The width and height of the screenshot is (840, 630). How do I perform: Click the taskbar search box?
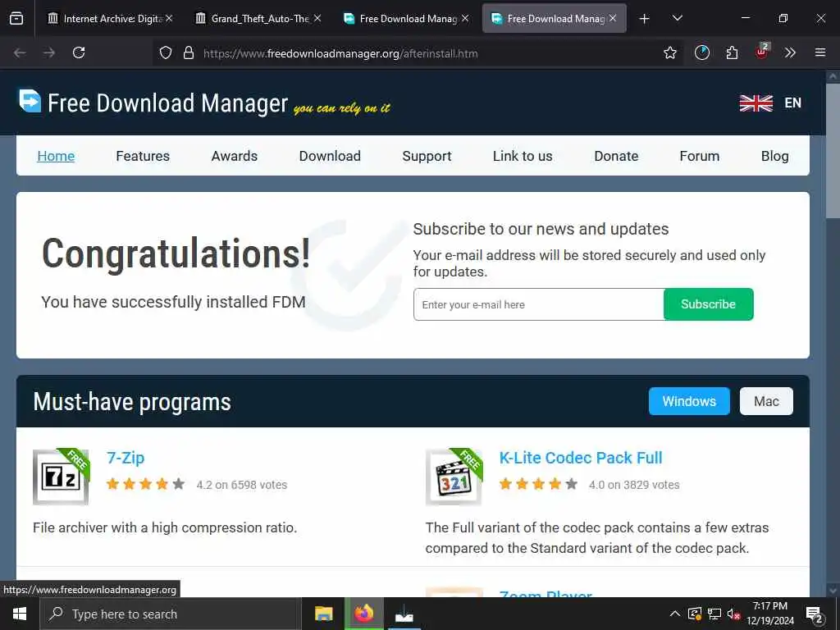171,614
